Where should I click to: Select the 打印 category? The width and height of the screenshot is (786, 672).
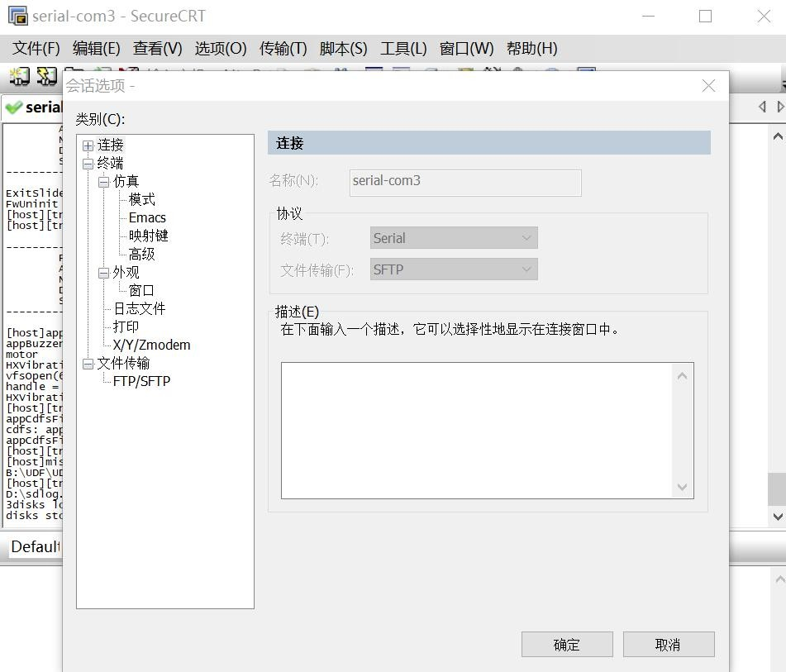click(126, 326)
